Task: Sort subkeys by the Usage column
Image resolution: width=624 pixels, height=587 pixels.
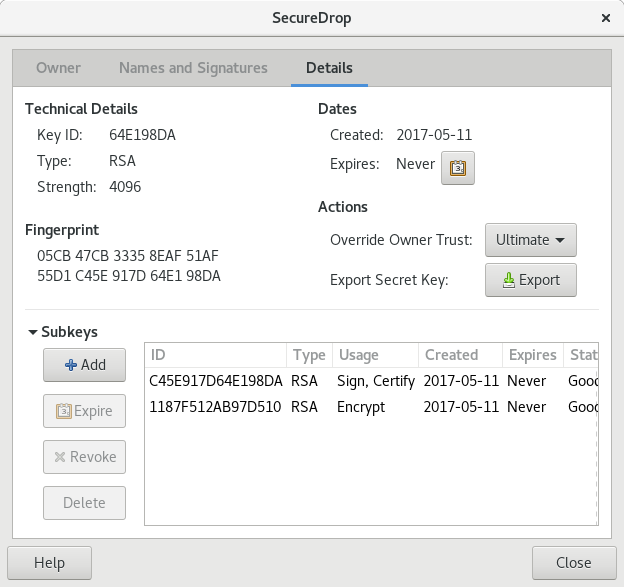Action: (x=375, y=355)
